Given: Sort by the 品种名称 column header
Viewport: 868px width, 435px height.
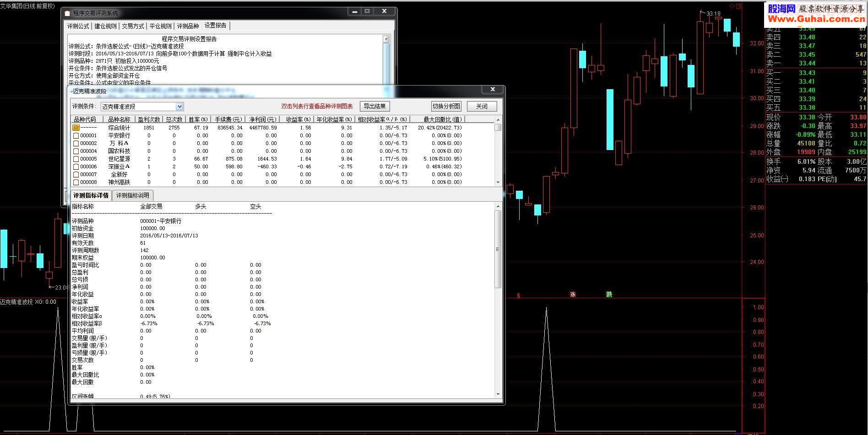Looking at the screenshot, I should pos(119,119).
